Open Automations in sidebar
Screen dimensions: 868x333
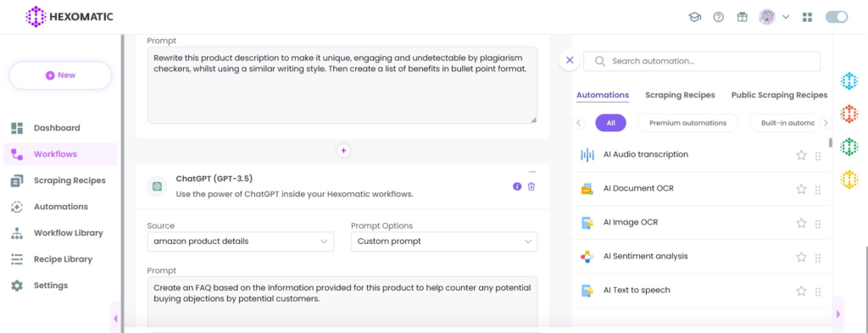coord(60,207)
